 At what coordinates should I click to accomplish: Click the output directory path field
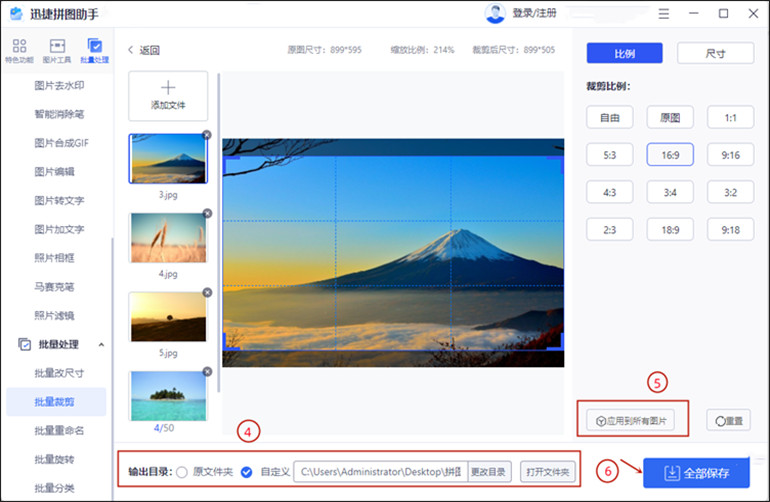[381, 472]
